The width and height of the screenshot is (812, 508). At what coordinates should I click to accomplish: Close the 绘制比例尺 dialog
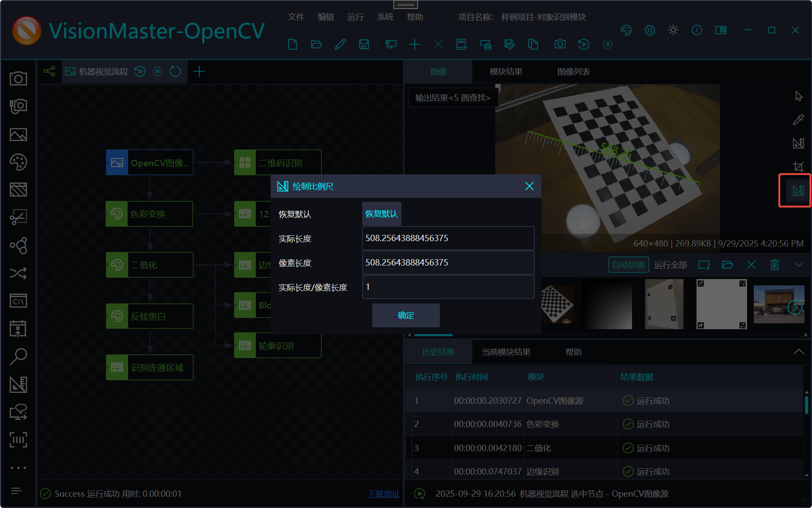coord(529,186)
